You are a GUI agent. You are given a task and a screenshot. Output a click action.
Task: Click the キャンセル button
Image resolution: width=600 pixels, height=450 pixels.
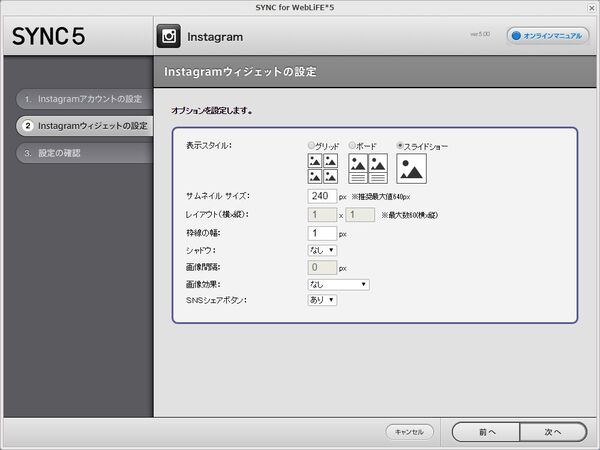coord(409,432)
